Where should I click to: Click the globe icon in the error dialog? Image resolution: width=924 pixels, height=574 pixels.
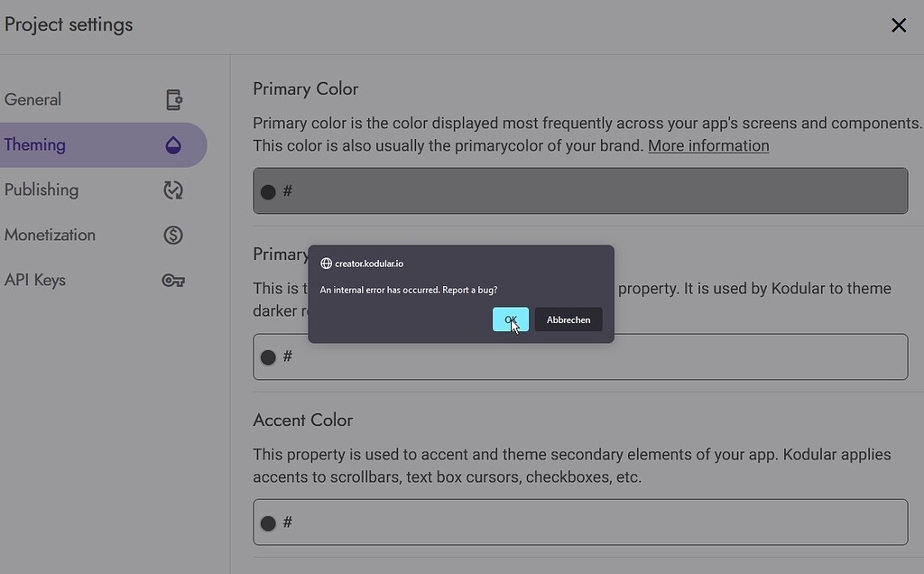point(326,264)
